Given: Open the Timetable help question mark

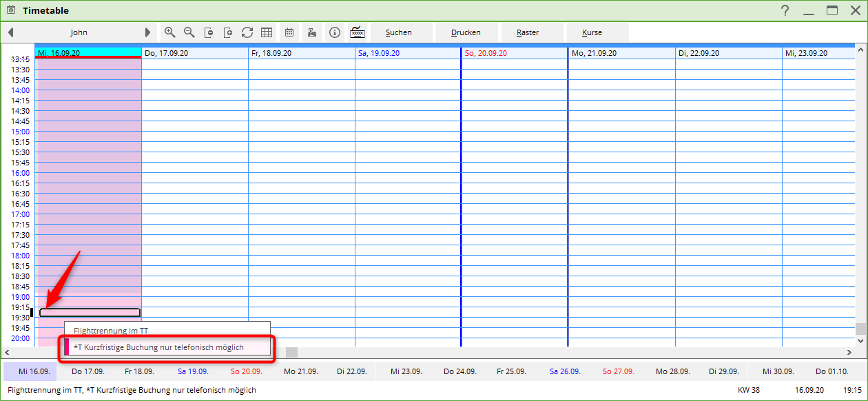Looking at the screenshot, I should 785,10.
